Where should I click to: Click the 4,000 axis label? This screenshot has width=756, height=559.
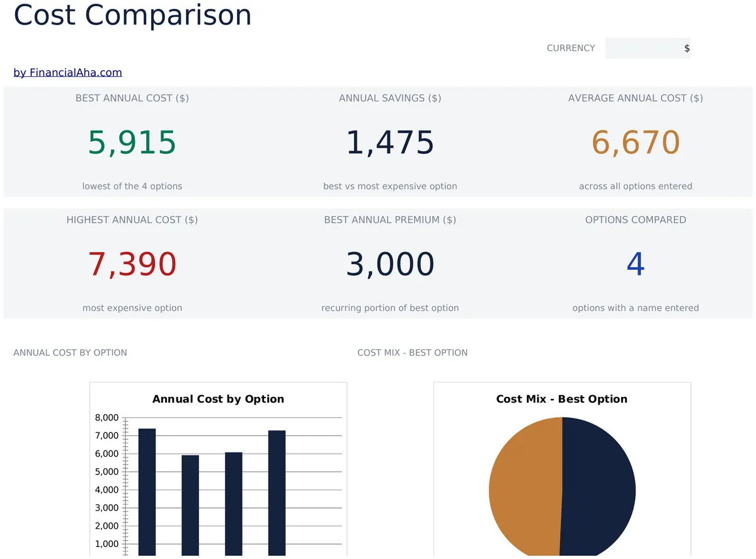click(x=106, y=490)
